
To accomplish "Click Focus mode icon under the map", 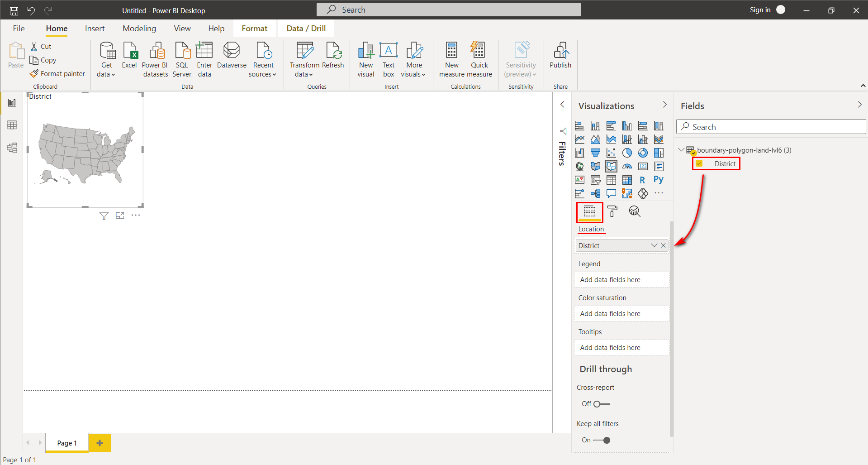I will pos(120,216).
